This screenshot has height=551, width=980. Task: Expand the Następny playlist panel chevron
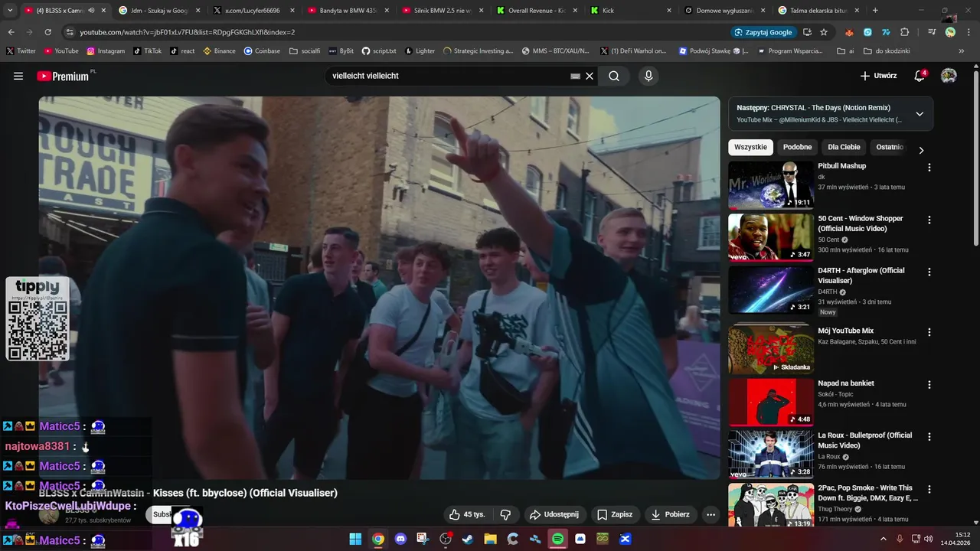[920, 114]
